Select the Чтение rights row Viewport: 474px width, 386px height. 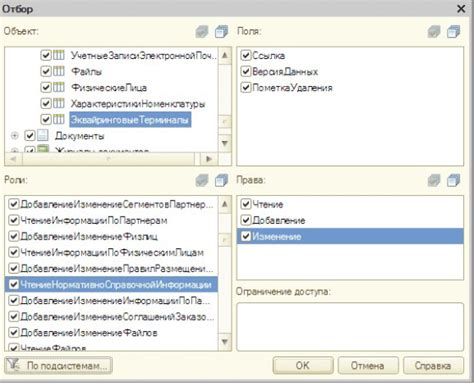point(350,204)
